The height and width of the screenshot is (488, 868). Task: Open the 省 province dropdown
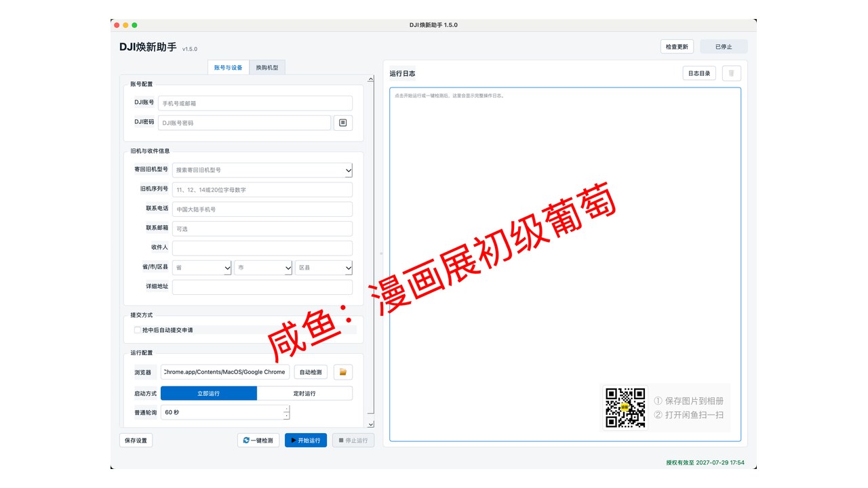(201, 268)
